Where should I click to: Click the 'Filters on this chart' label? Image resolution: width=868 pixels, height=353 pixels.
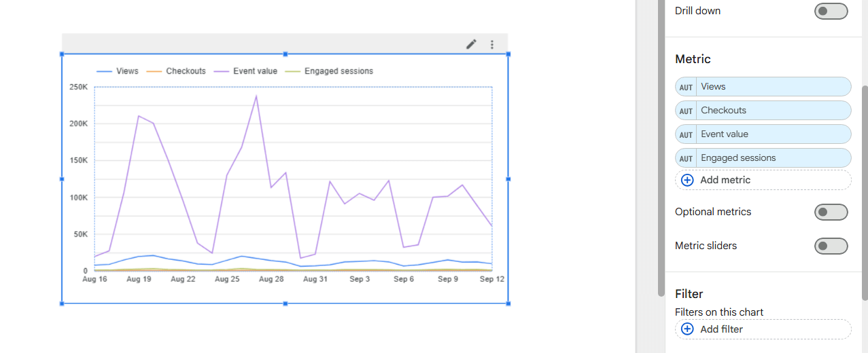(x=719, y=312)
